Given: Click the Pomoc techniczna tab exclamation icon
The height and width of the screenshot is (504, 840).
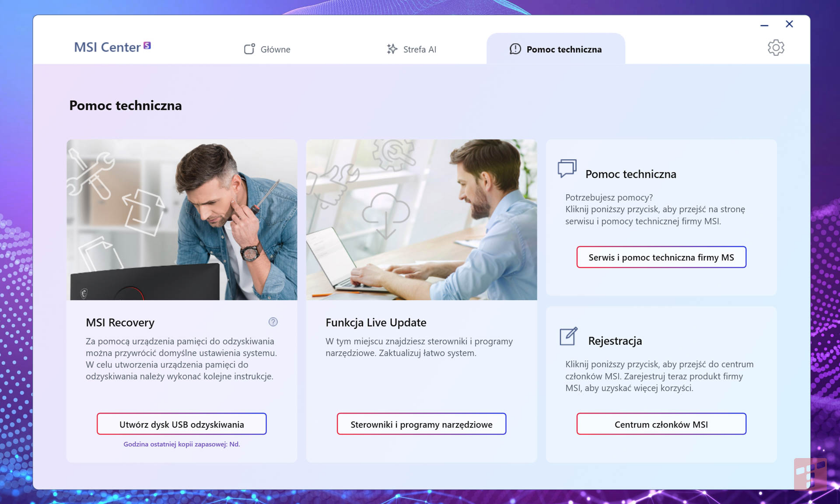Looking at the screenshot, I should coord(515,49).
